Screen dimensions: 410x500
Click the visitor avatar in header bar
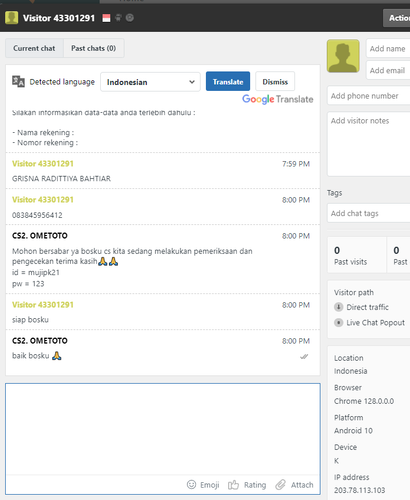(x=12, y=18)
